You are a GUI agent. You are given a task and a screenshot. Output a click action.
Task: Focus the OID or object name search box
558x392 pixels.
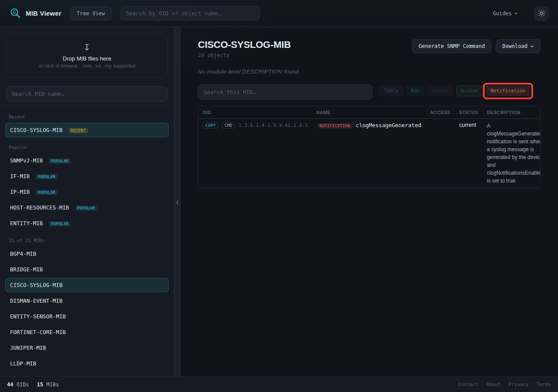click(190, 14)
